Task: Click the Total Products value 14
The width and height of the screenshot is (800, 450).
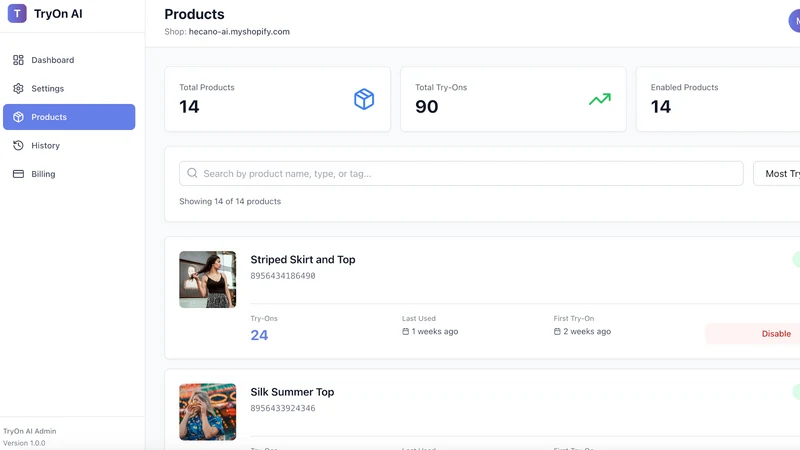Action: pos(189,107)
